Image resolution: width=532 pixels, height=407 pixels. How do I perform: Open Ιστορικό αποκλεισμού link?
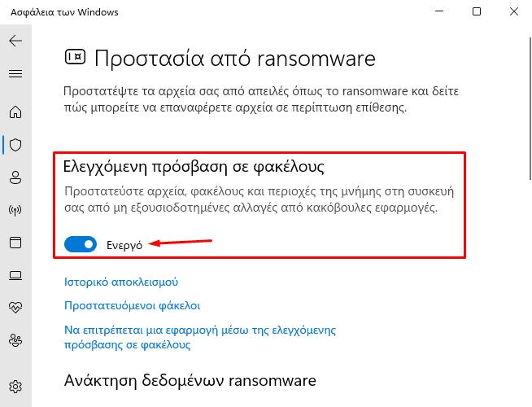121,282
